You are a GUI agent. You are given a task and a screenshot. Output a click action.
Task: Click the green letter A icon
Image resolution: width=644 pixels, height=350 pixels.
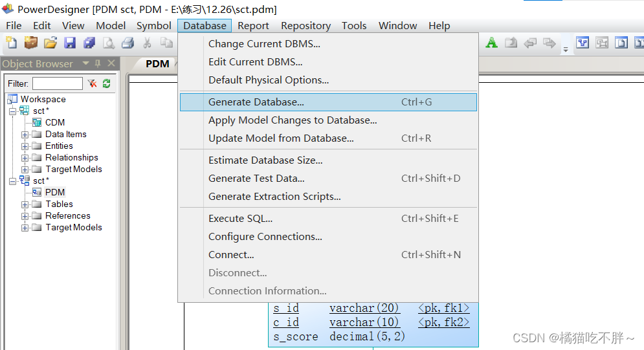click(492, 43)
